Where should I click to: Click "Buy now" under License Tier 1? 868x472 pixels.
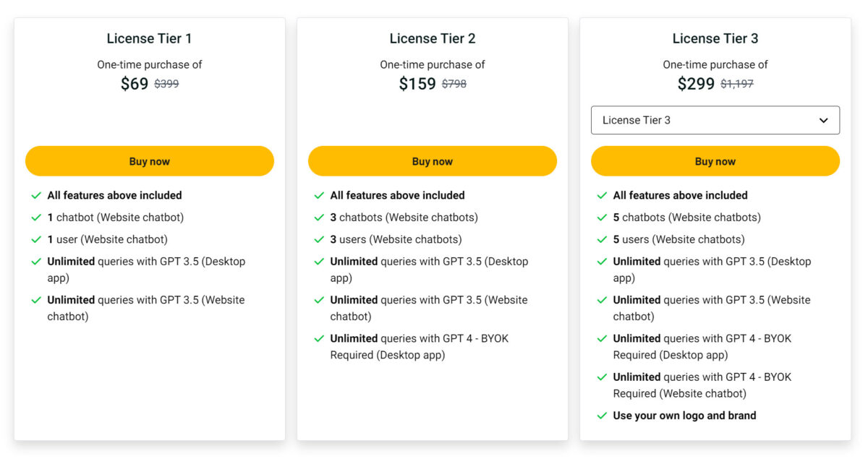[x=149, y=161]
